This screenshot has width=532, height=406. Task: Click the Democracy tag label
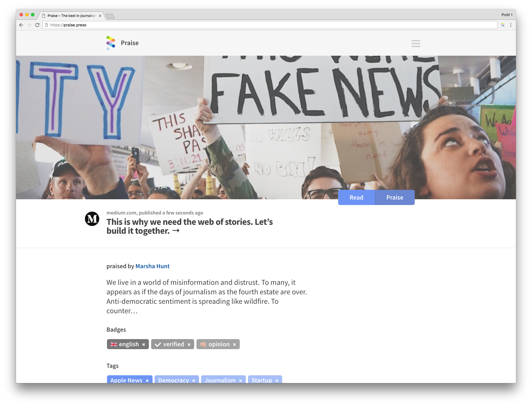pos(174,380)
